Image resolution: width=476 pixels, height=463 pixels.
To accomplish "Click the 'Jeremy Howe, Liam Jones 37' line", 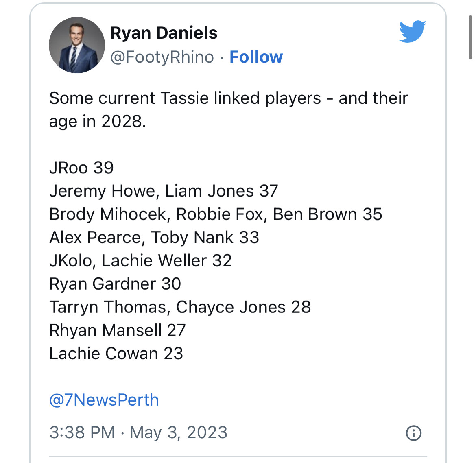I will pyautogui.click(x=164, y=191).
